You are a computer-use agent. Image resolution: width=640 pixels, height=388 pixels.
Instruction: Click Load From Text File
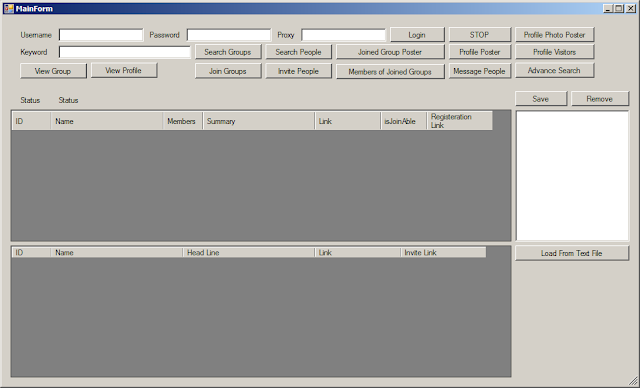click(572, 253)
